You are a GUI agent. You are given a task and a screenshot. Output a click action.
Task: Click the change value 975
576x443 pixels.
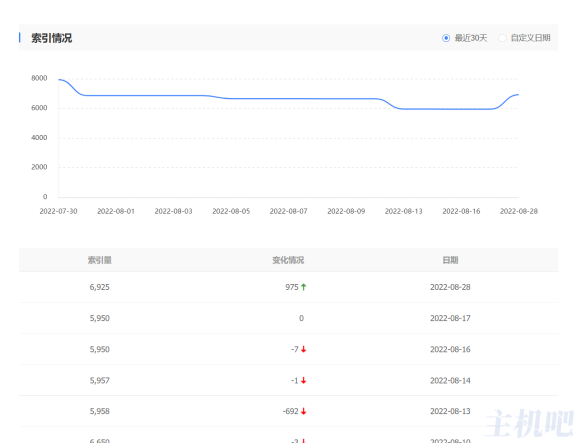pyautogui.click(x=292, y=287)
